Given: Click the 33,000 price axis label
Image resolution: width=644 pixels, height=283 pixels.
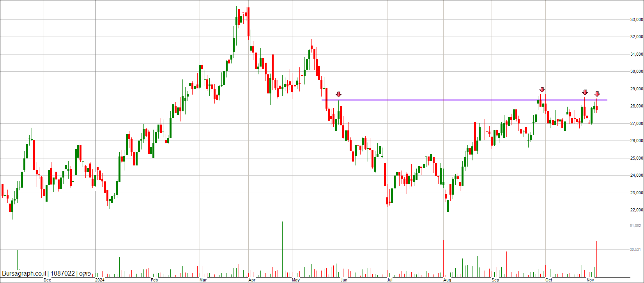Looking at the screenshot, I should pos(637,19).
